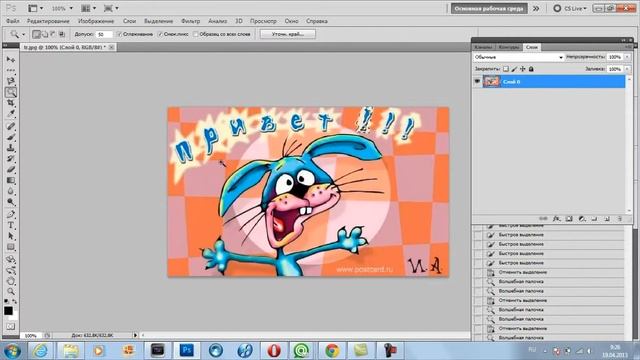Click the Уточн. край button
Image resolution: width=640 pixels, height=360 pixels.
(x=288, y=34)
